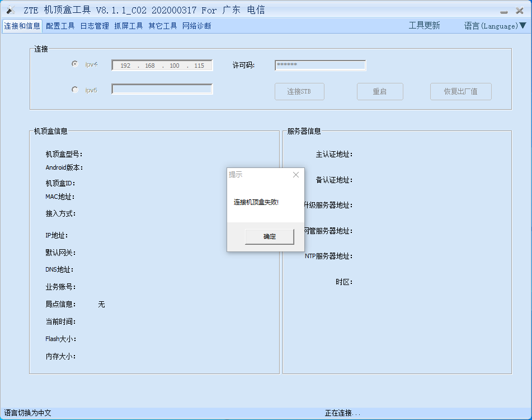Click the 机顶盒ID label
532x420 pixels.
[x=60, y=183]
